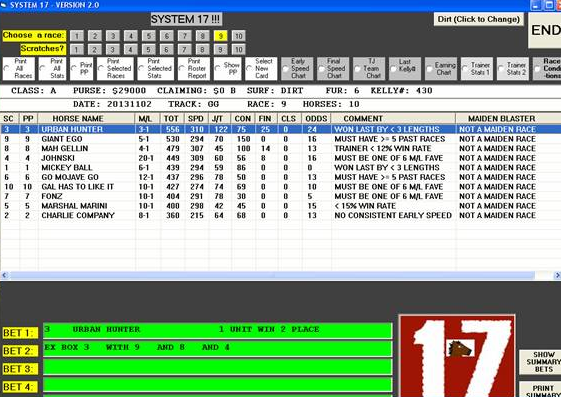This screenshot has height=397, width=561.
Task: Select the GIANT EGO row
Action: coord(280,139)
